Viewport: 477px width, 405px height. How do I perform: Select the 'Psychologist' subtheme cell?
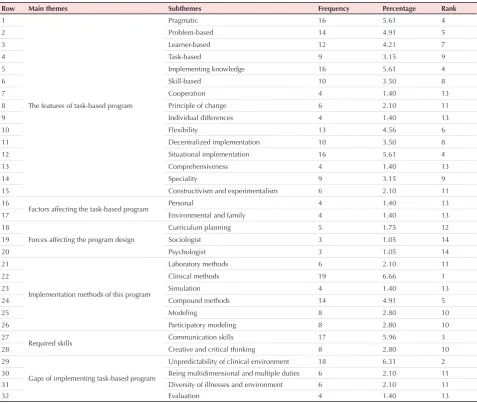tap(187, 252)
